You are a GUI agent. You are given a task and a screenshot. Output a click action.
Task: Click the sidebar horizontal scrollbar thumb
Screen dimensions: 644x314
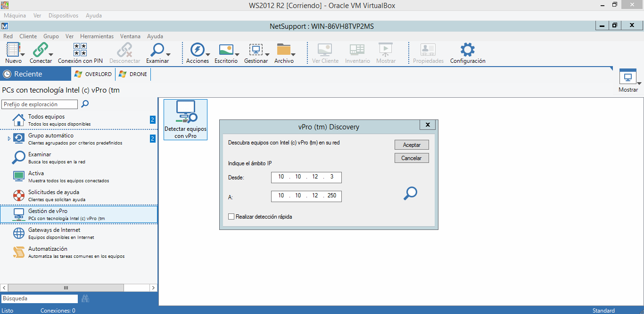pos(66,288)
